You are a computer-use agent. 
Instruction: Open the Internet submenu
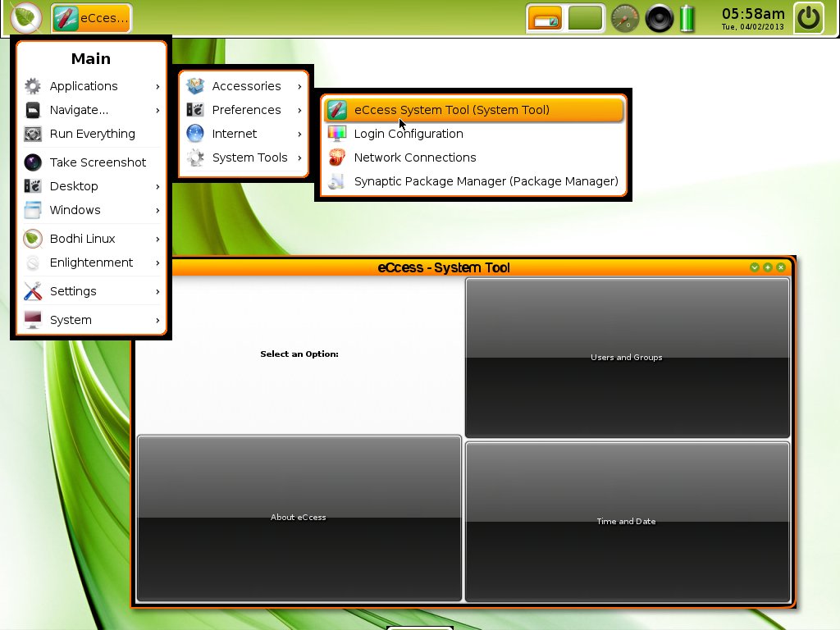[x=244, y=134]
